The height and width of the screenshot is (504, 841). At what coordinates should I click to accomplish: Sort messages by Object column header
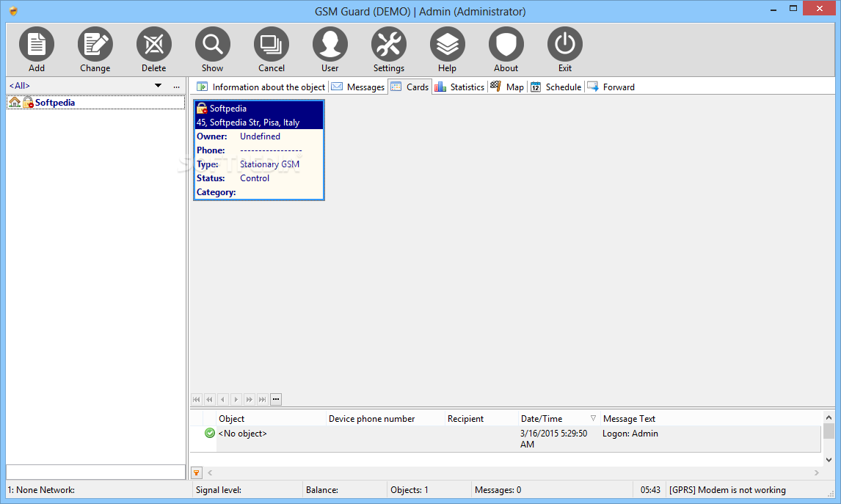(271, 419)
